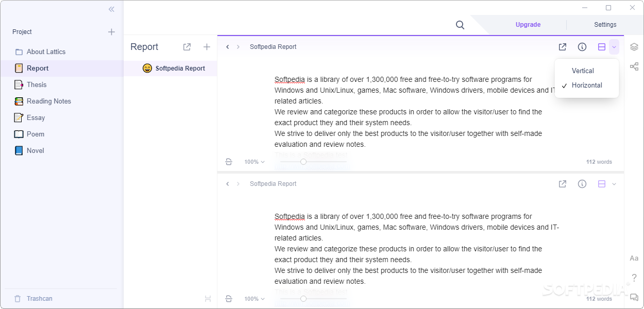Click the Report list heading
This screenshot has height=309, width=644.
(x=144, y=47)
